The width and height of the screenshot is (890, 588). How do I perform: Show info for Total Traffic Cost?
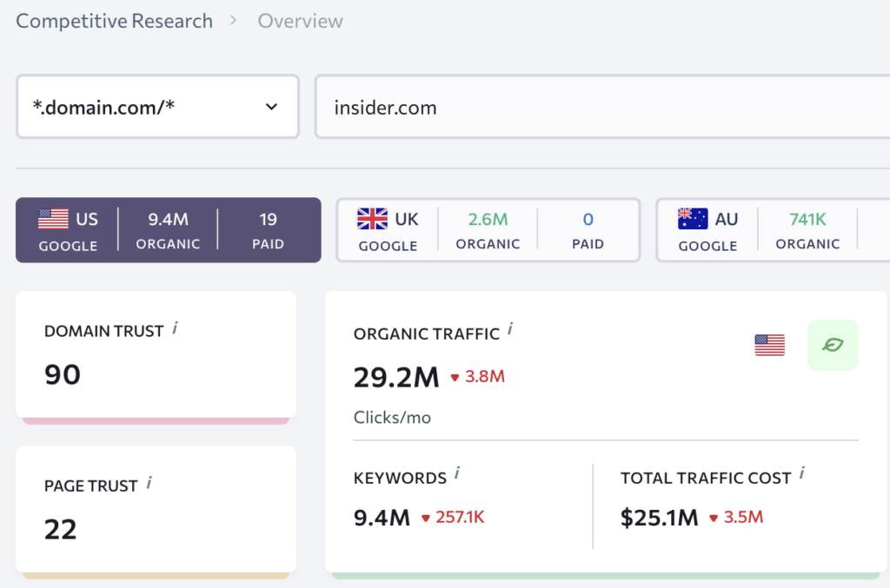(802, 474)
